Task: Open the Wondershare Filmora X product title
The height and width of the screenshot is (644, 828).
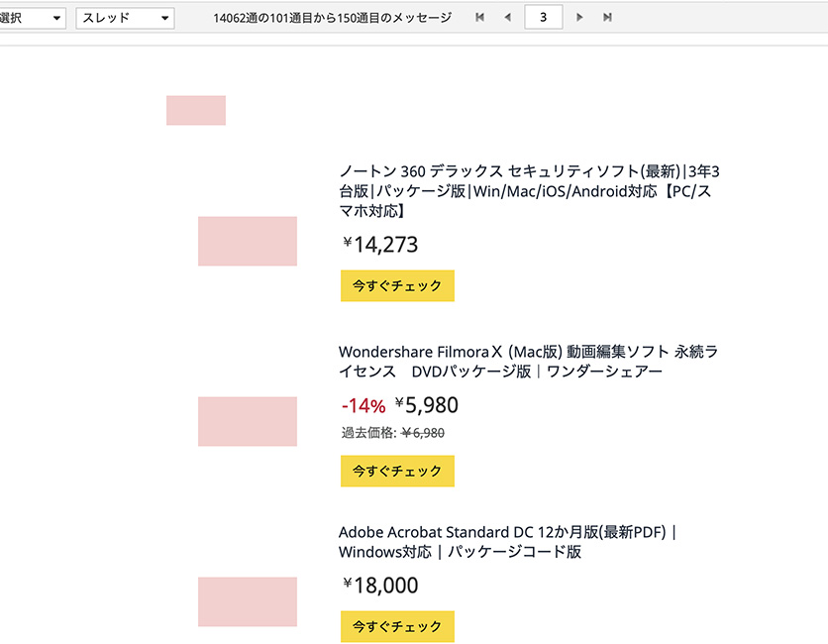Action: pos(528,362)
